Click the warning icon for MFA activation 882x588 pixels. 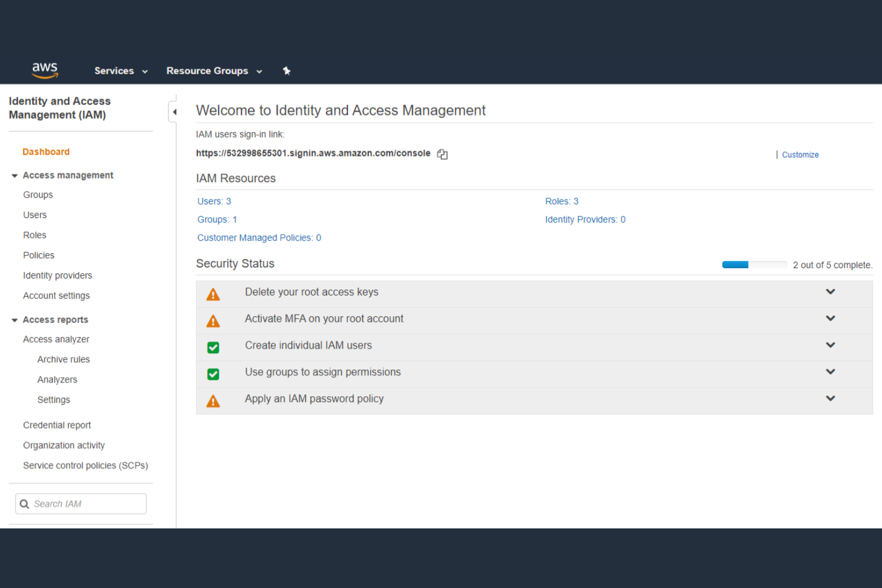(x=213, y=321)
